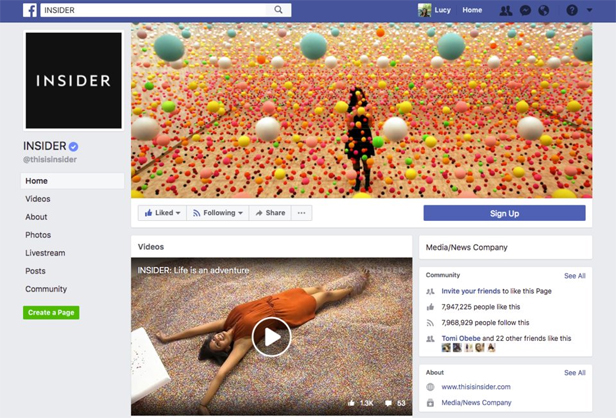Image resolution: width=616 pixels, height=418 pixels.
Task: Open the Following dropdown button
Action: point(218,213)
